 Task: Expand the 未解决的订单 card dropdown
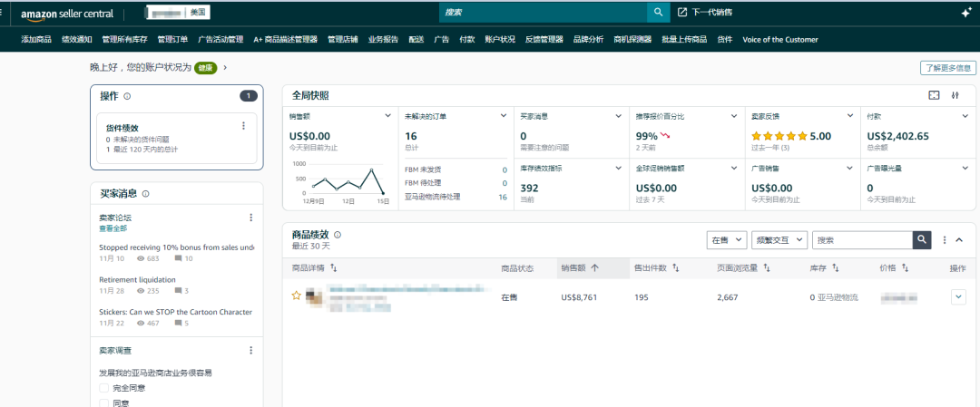click(x=503, y=115)
